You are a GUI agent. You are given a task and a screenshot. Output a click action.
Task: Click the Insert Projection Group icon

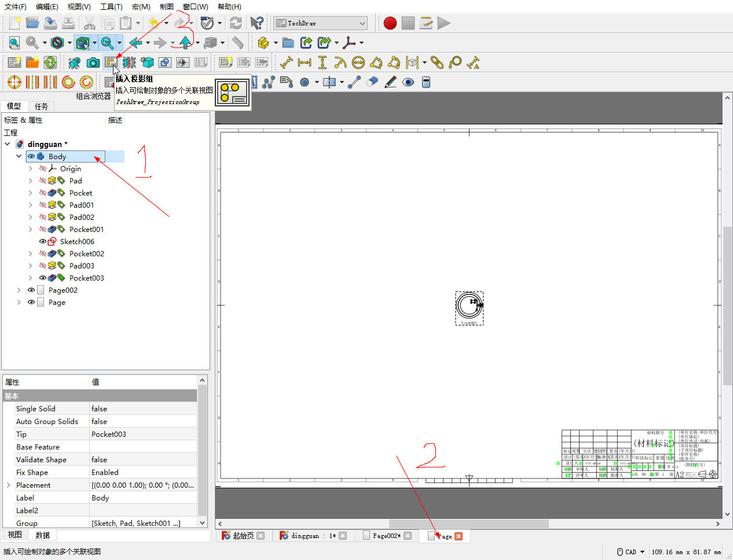pos(111,62)
